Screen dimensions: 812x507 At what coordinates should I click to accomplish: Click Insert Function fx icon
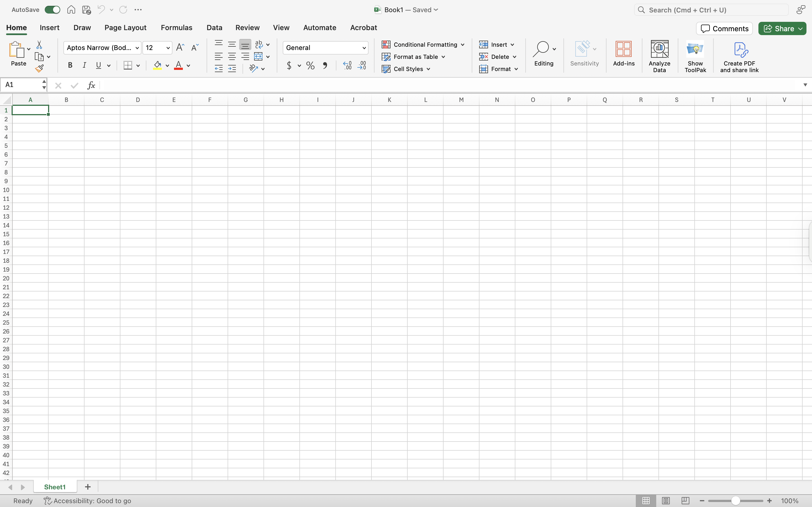91,85
